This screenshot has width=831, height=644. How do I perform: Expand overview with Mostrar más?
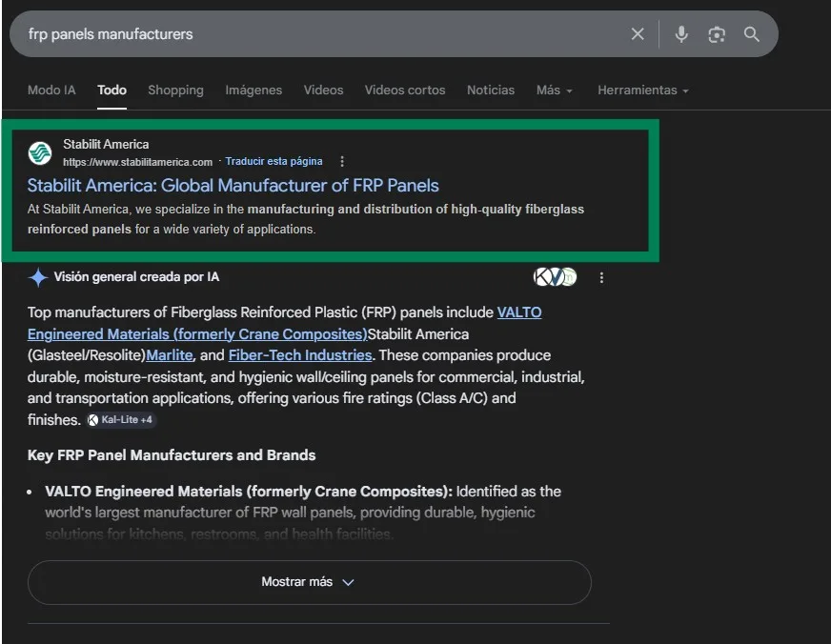pos(310,582)
